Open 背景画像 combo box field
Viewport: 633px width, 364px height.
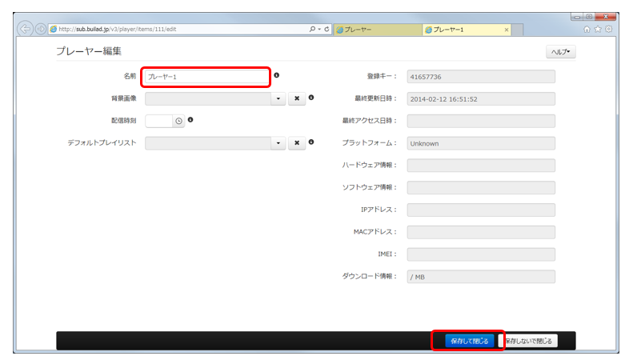coord(208,98)
